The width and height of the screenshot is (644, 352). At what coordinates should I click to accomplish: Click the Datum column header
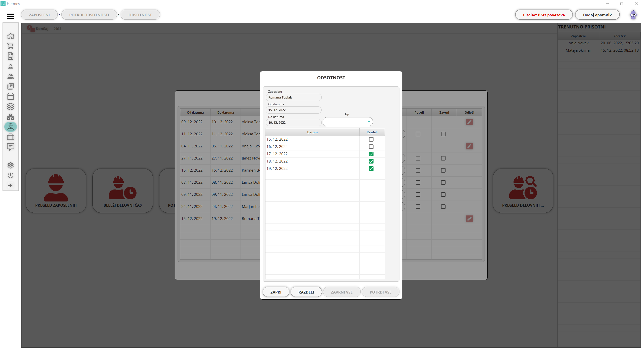coord(312,132)
